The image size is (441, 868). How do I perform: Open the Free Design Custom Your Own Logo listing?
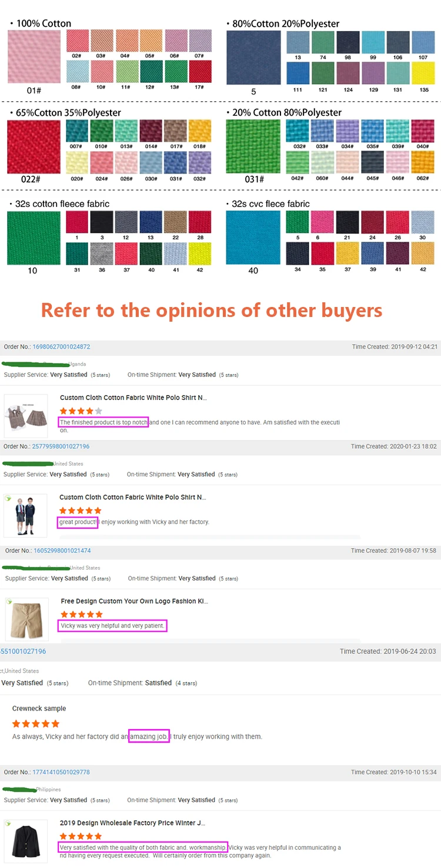[134, 601]
